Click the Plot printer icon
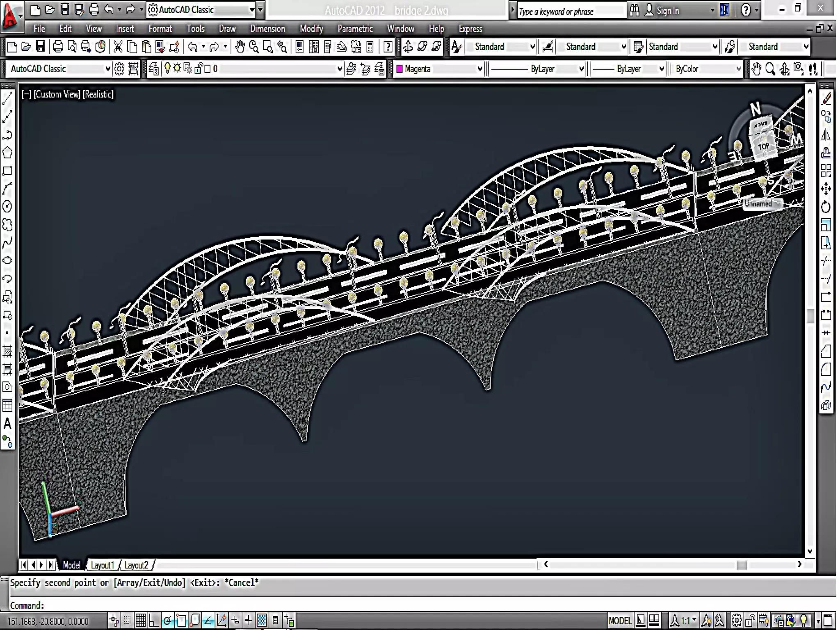The width and height of the screenshot is (840, 630). pos(58,47)
